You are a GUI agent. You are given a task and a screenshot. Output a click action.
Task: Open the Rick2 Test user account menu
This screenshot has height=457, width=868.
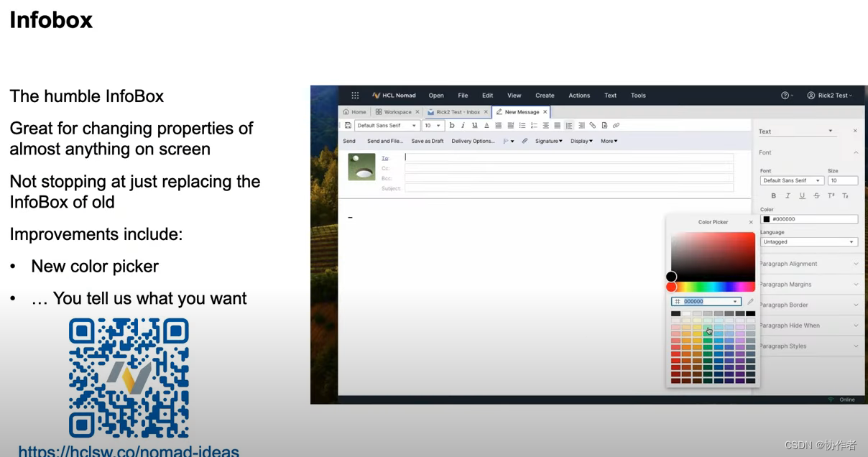pos(831,96)
